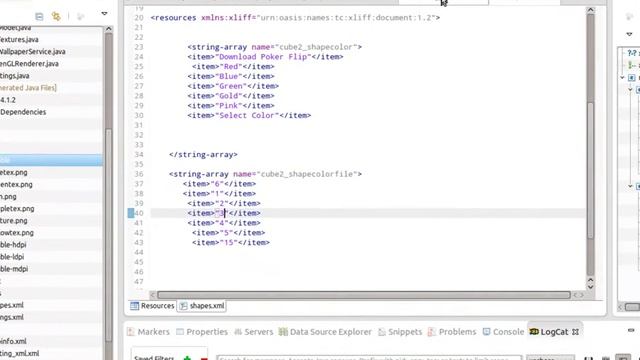The height and width of the screenshot is (360, 640).
Task: Switch to the Servers tab
Action: 253,332
